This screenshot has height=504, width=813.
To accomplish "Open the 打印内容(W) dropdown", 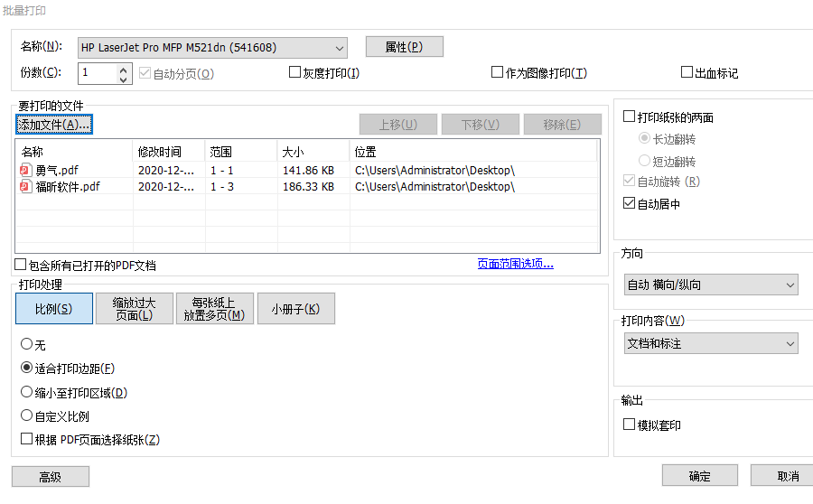I will (x=711, y=343).
